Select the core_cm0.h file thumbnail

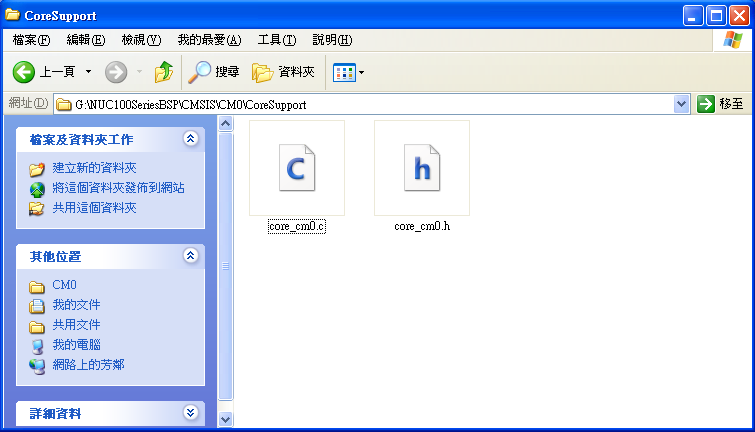tap(422, 168)
